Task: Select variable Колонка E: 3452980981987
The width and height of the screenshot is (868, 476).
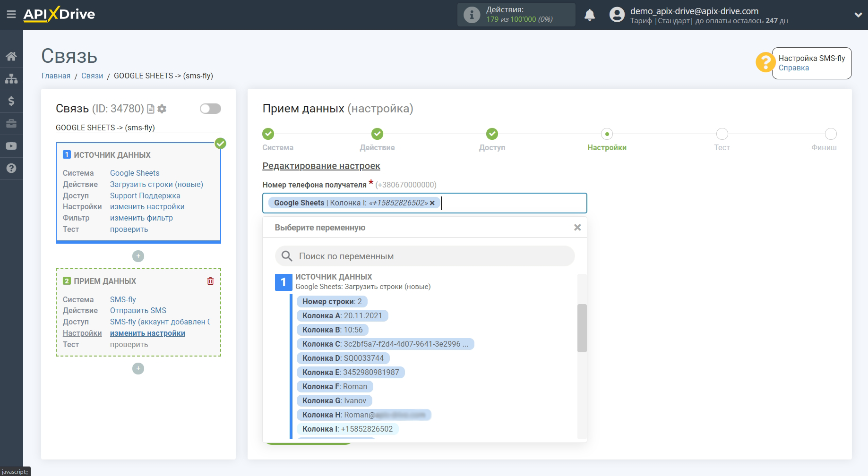Action: [x=351, y=372]
